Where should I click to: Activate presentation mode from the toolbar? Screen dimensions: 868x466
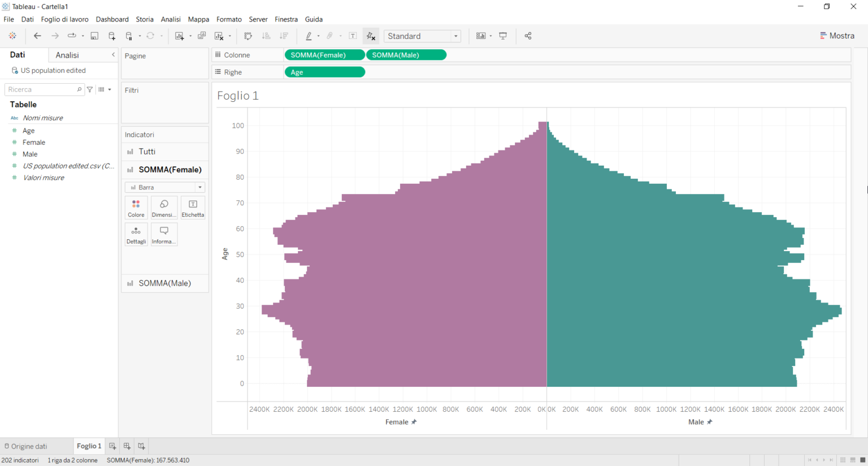503,36
